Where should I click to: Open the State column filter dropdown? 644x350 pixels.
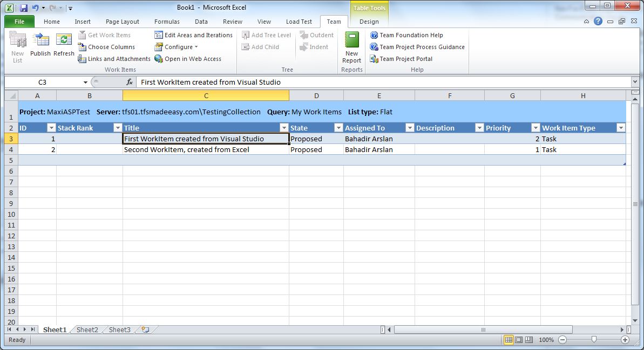338,128
